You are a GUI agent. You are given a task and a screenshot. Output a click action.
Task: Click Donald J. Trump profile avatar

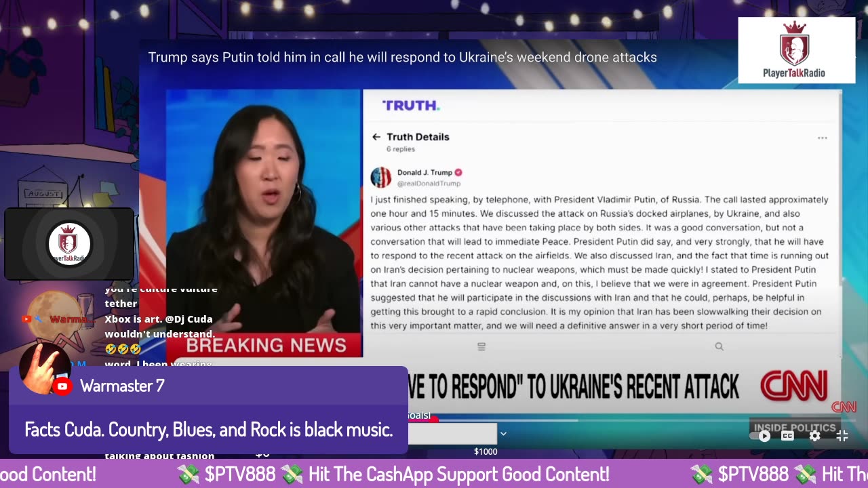(380, 178)
